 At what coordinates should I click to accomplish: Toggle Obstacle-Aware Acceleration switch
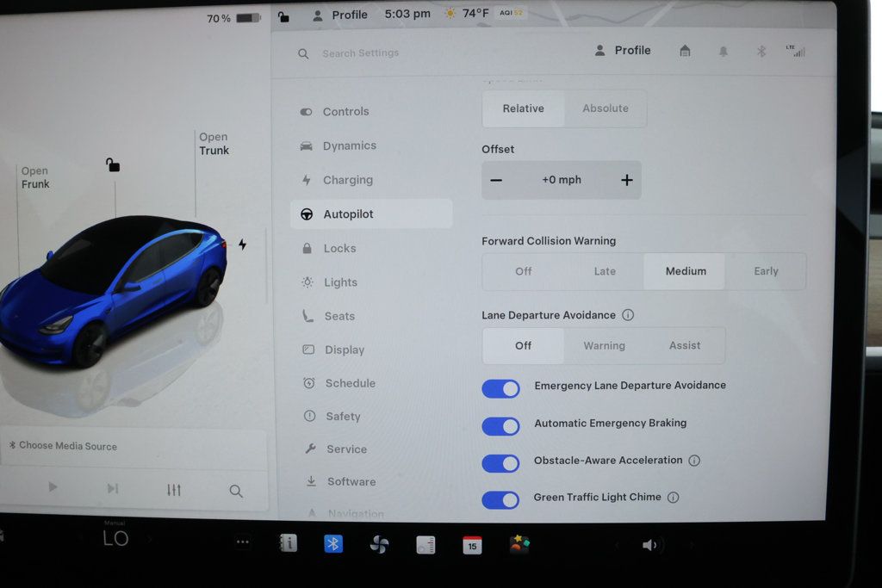(500, 464)
